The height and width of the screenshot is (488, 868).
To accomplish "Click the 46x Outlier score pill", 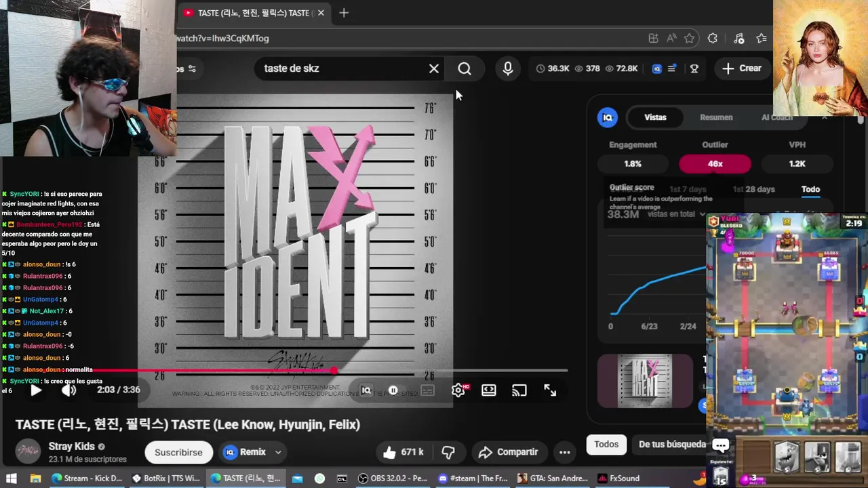I will [x=715, y=163].
